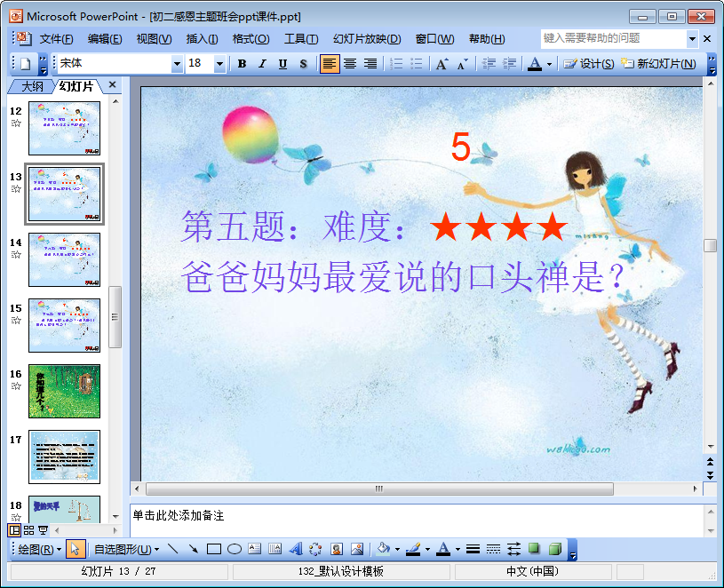Viewport: 724px width, 588px height.
Task: Insert a horizontal Text Box
Action: pyautogui.click(x=254, y=549)
